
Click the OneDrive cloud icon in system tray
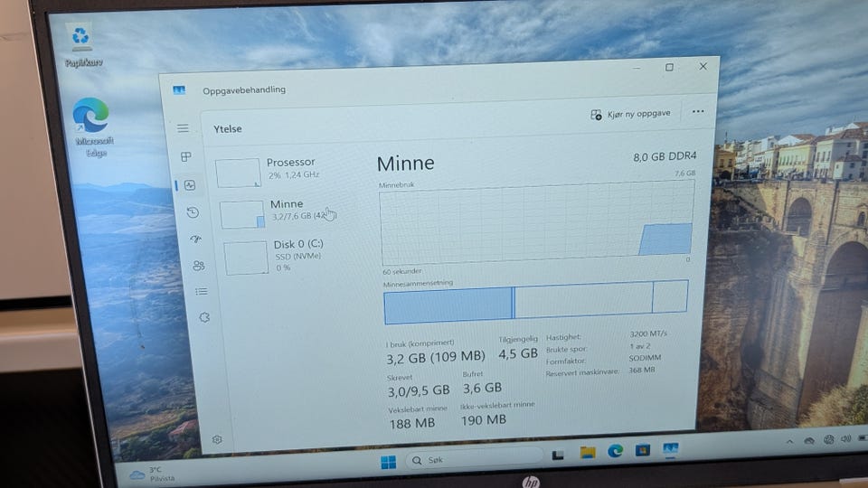pyautogui.click(x=809, y=440)
